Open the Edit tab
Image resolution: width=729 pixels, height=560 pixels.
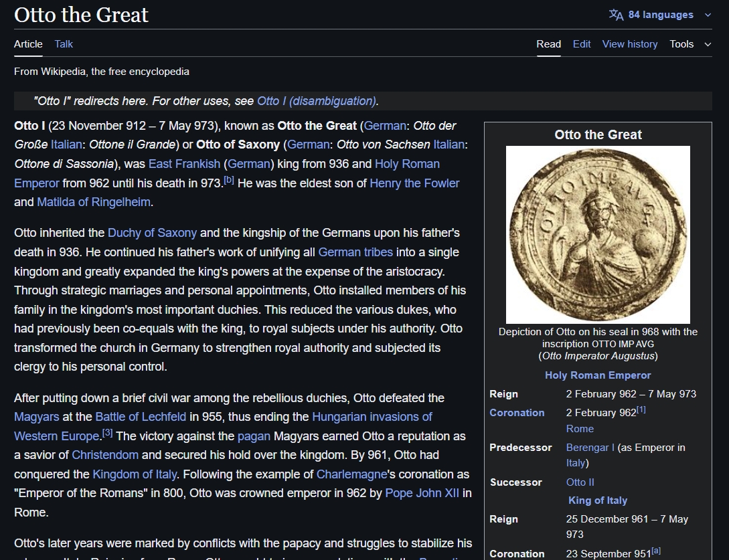pos(582,44)
